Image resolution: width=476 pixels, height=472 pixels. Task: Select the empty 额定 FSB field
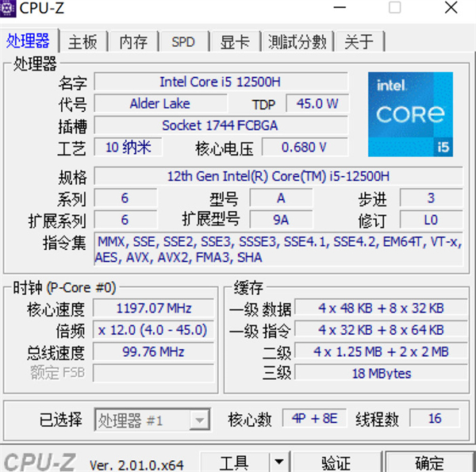[x=153, y=373]
